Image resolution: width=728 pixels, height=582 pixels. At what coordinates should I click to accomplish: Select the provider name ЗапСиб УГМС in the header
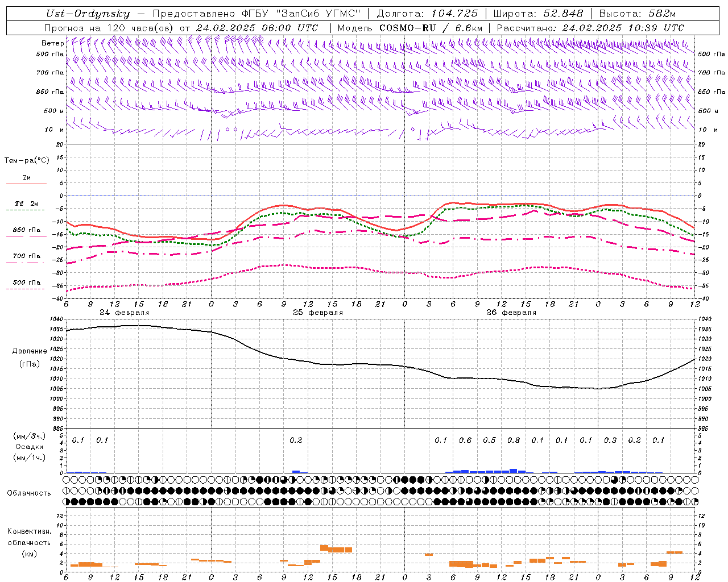tap(318, 14)
